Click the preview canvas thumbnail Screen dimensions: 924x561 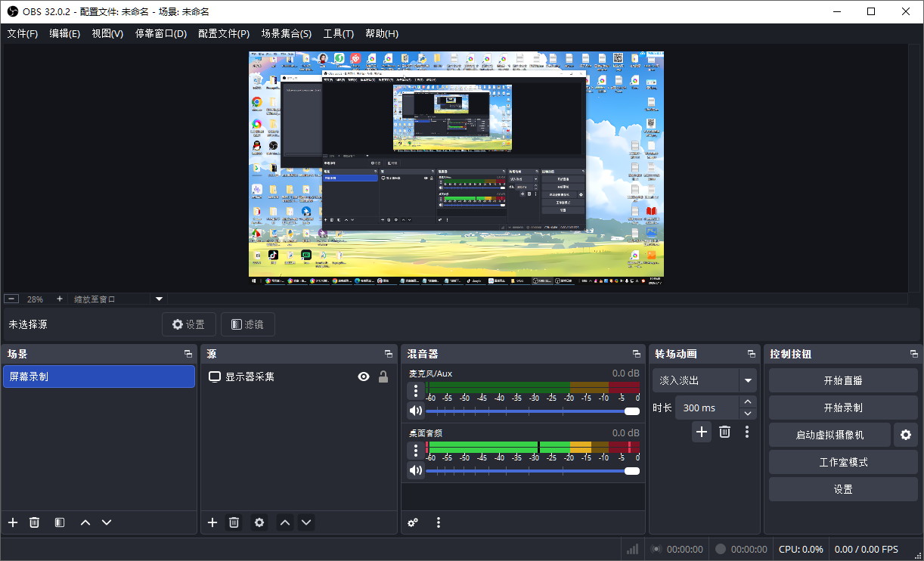point(456,169)
